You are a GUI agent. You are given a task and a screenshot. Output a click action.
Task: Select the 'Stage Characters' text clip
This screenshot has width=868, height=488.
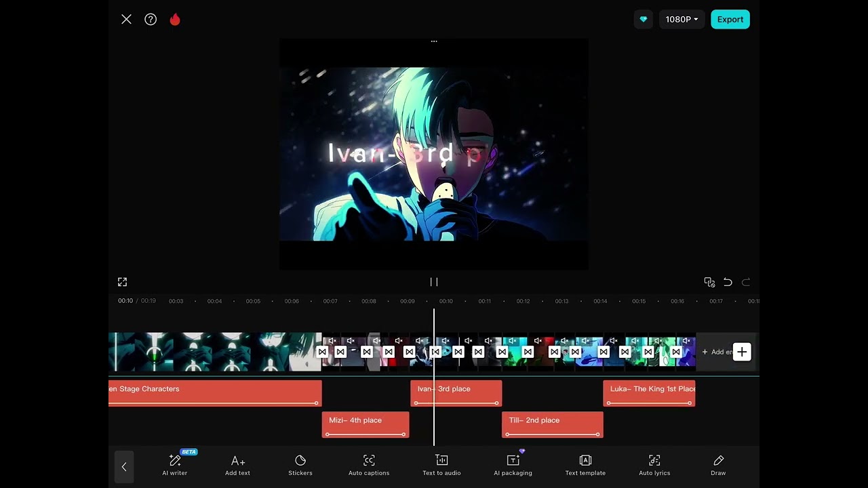(x=215, y=393)
